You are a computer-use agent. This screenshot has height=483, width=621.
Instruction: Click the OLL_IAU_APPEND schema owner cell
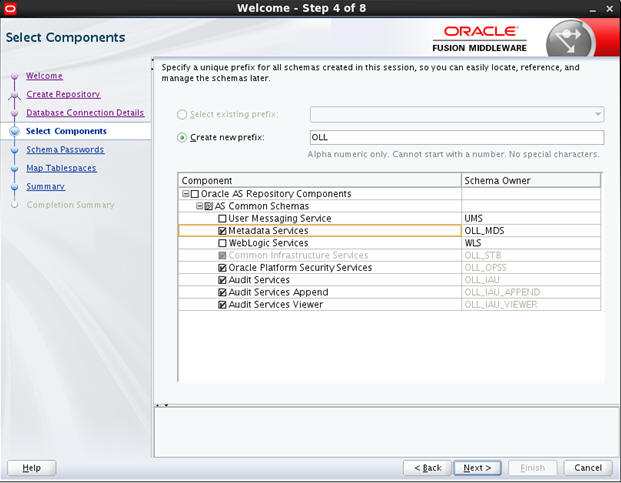click(x=531, y=292)
